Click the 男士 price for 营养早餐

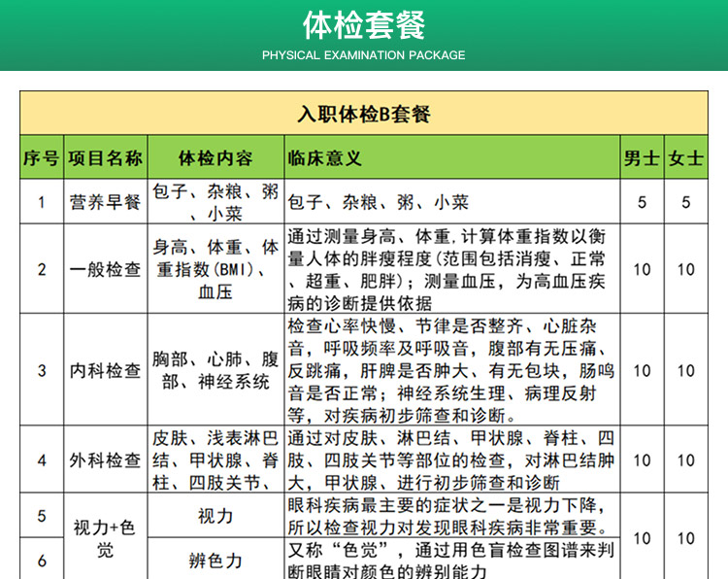(x=642, y=202)
